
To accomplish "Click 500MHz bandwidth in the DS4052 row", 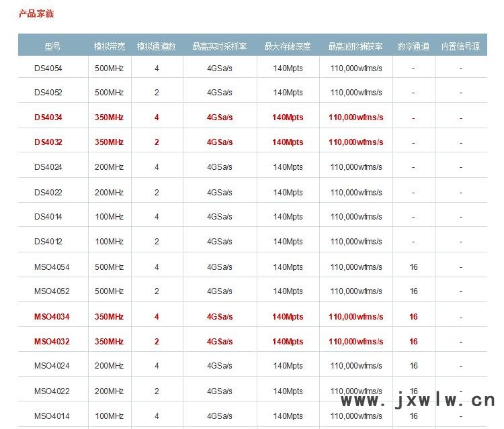I will pyautogui.click(x=110, y=93).
